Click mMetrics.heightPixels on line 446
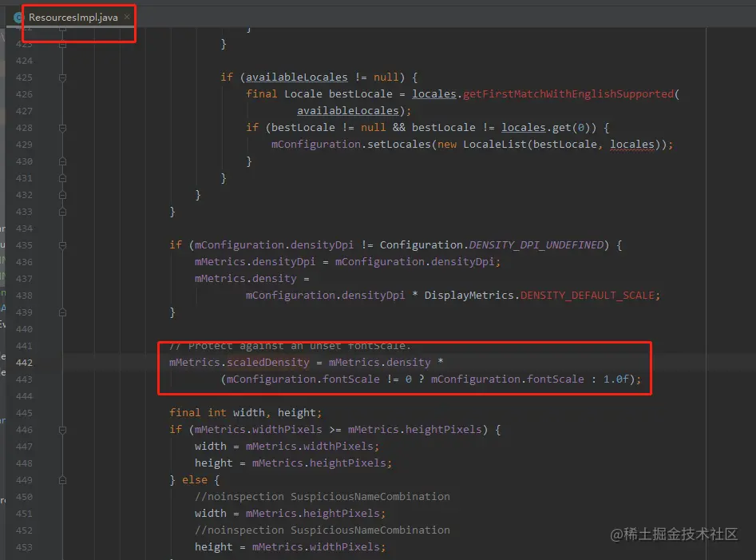 (414, 429)
